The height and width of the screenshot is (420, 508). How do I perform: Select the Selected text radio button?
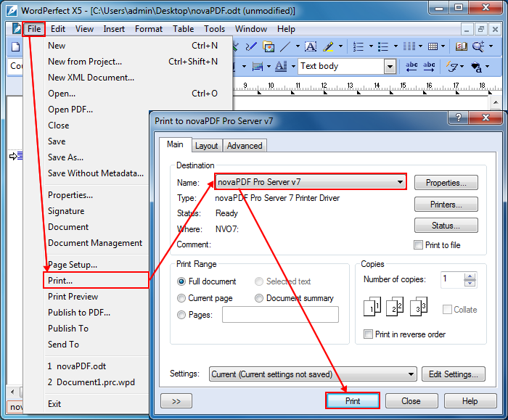259,281
